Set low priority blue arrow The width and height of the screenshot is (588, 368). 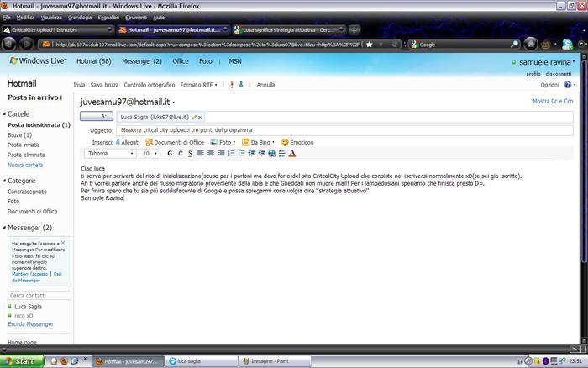[x=241, y=85]
